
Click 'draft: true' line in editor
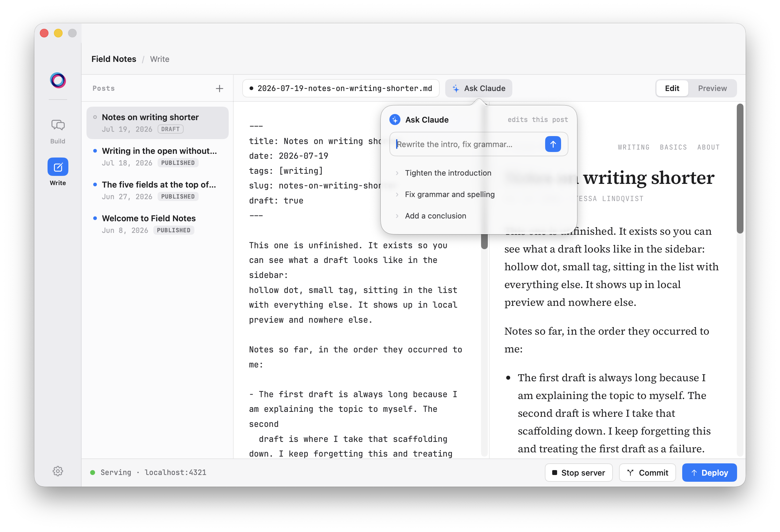[x=276, y=201]
